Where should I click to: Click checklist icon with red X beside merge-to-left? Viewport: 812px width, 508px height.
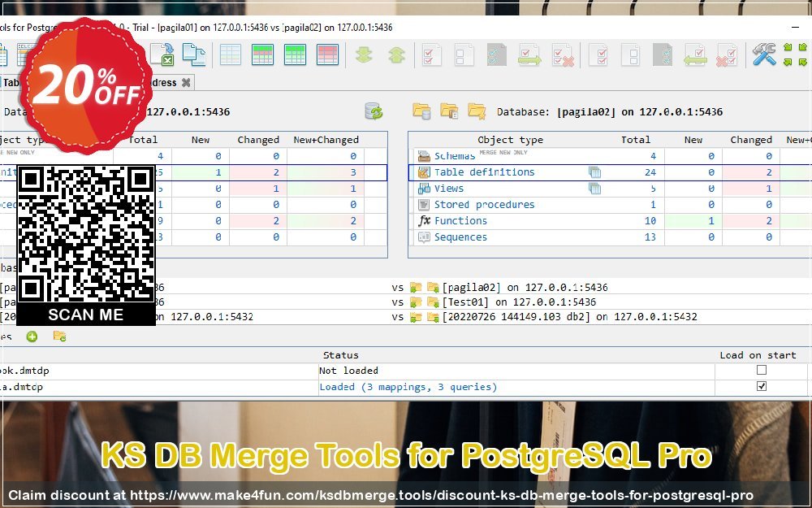(x=727, y=54)
